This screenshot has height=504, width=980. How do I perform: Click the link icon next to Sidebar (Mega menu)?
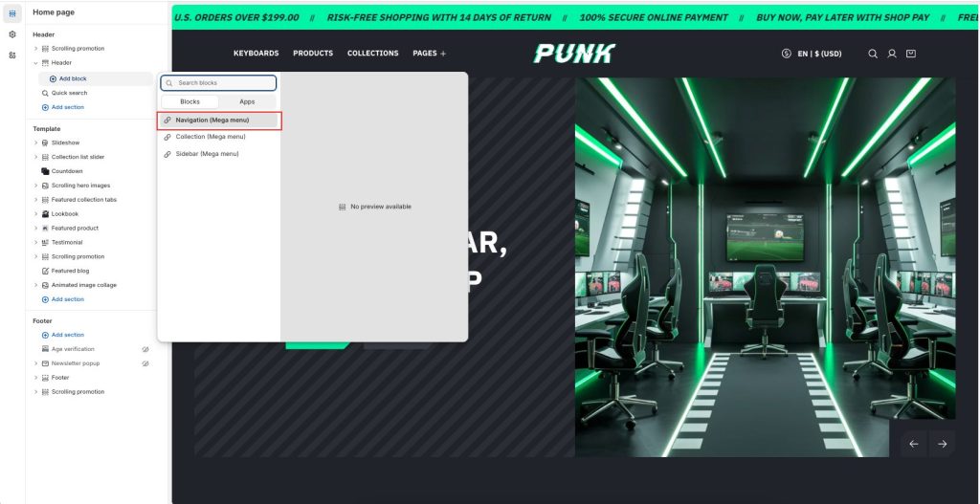click(167, 154)
